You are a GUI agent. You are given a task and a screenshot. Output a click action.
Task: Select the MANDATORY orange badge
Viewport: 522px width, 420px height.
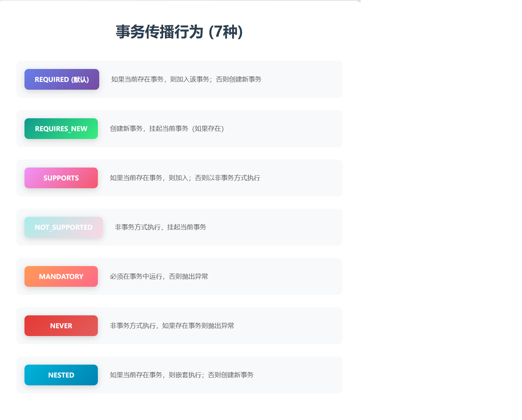[61, 276]
